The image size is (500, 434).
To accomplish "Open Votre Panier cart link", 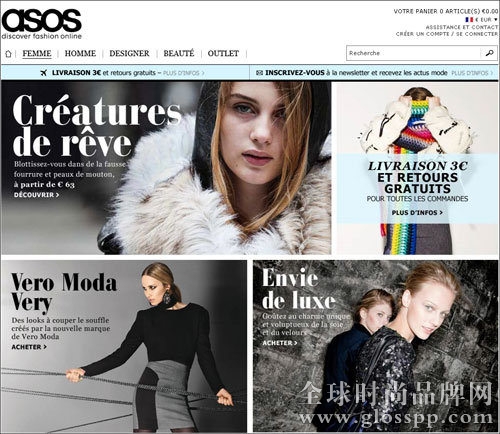I will coord(446,11).
